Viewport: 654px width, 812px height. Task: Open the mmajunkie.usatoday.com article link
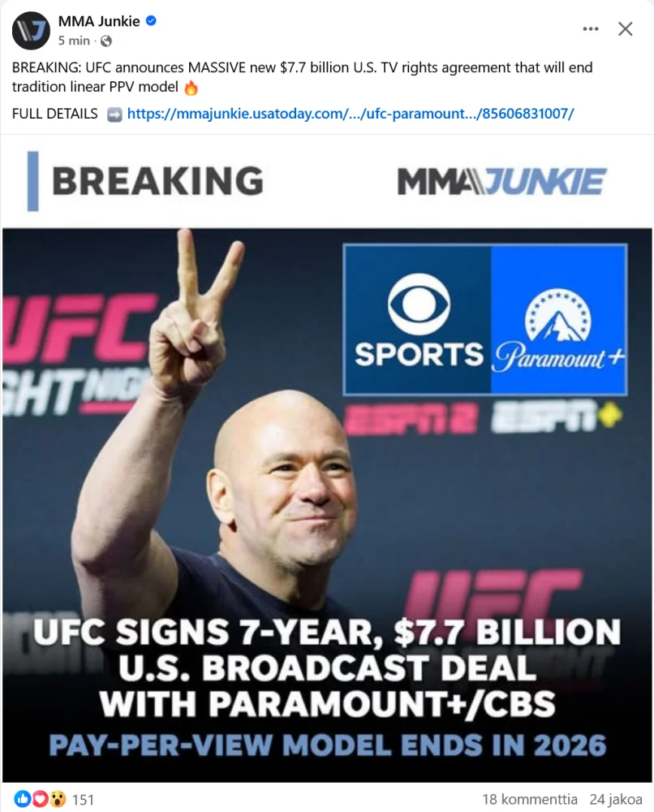351,114
